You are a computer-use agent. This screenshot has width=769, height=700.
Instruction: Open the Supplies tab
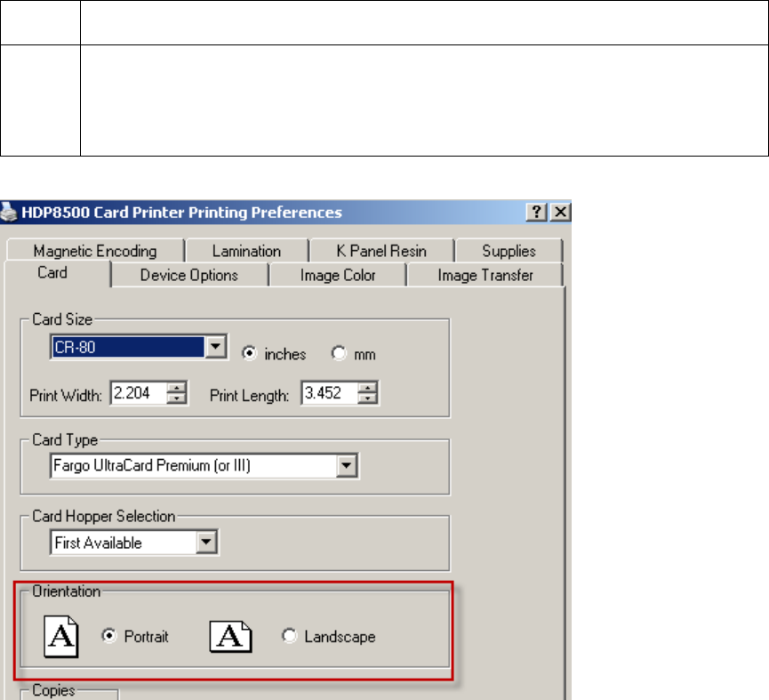(509, 251)
